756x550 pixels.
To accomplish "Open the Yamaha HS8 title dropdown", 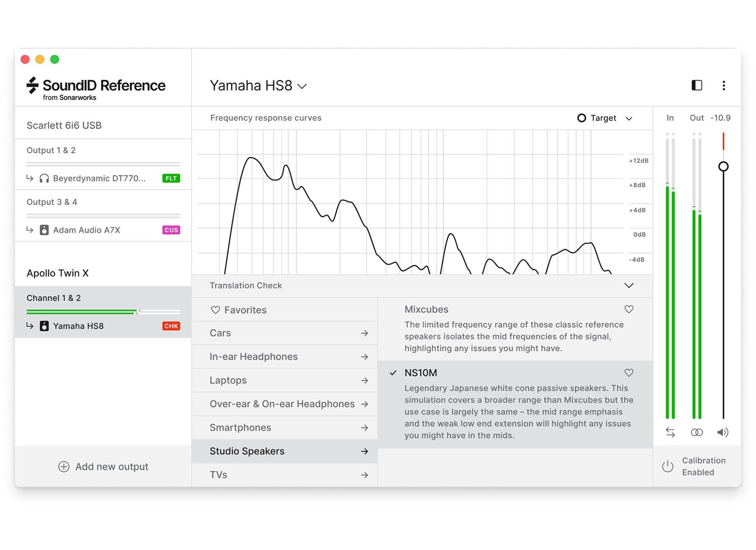I will click(258, 86).
